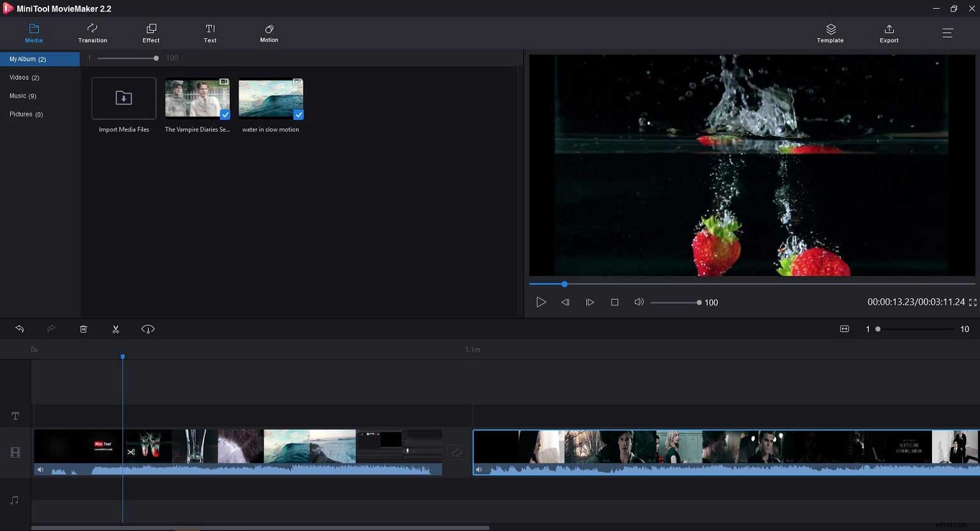980x531 pixels.
Task: Switch to the Music category
Action: pyautogui.click(x=23, y=96)
